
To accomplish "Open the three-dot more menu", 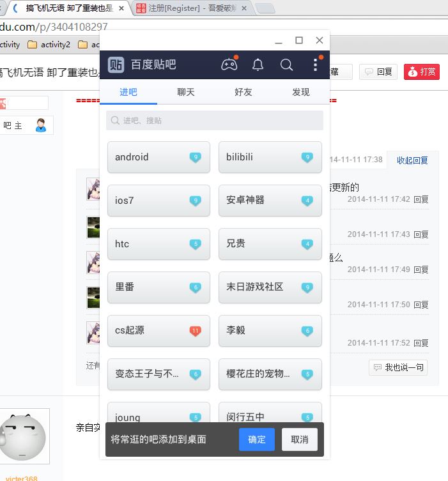I will coord(315,65).
